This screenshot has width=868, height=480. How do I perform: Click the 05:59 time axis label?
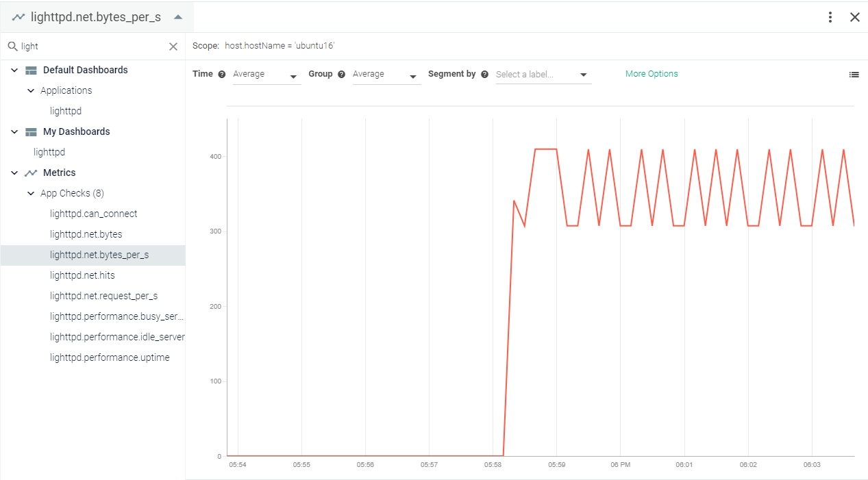557,465
